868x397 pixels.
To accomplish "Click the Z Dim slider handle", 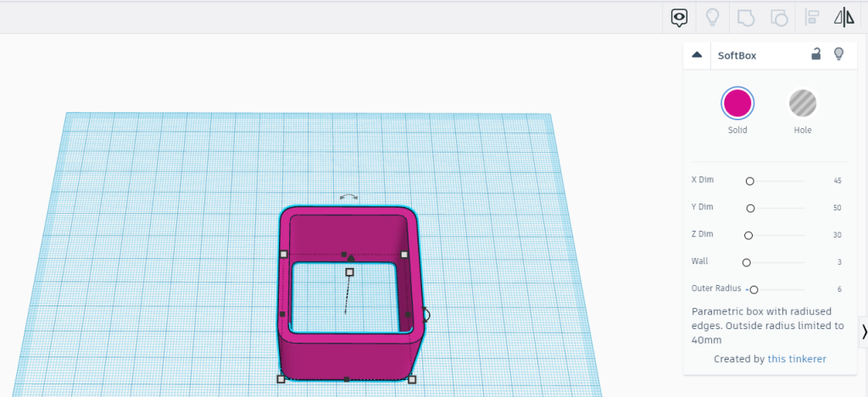I will click(x=748, y=235).
